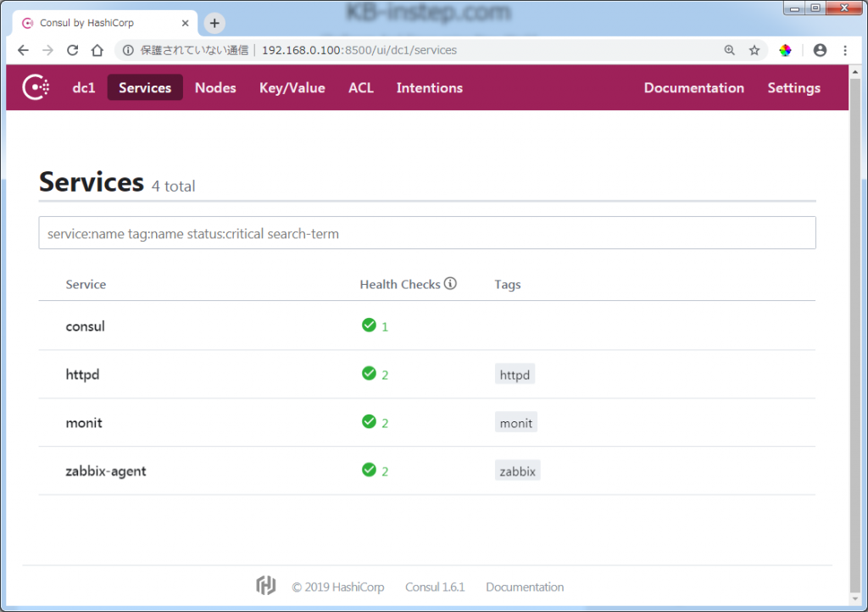The width and height of the screenshot is (868, 612).
Task: Click the scrollbar down arrow
Action: 855,598
